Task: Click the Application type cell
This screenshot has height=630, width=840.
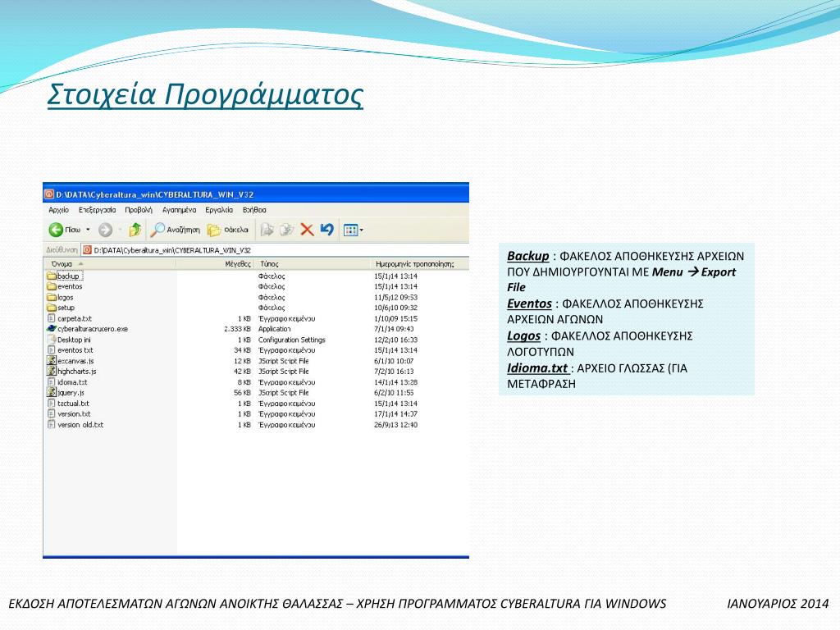Action: (x=274, y=329)
